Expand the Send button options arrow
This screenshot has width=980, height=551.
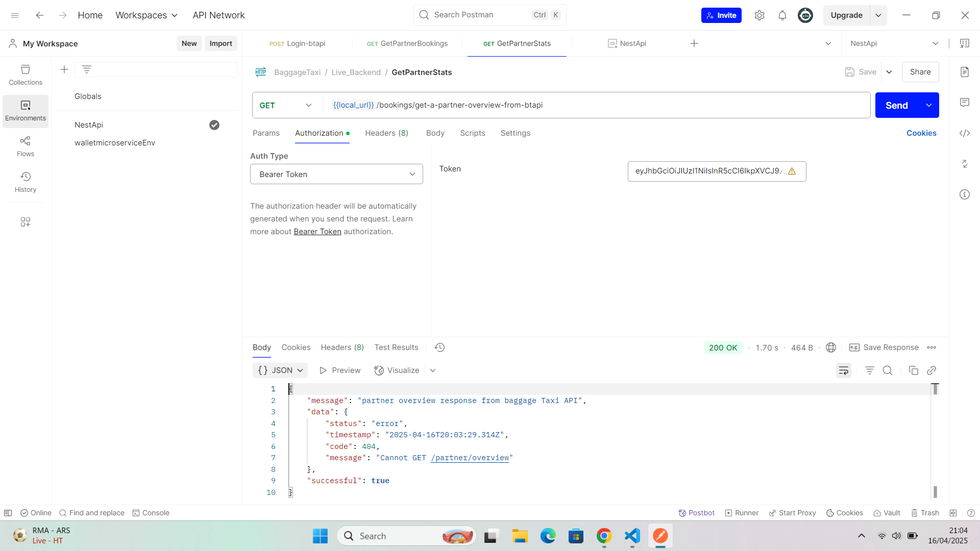tap(929, 105)
